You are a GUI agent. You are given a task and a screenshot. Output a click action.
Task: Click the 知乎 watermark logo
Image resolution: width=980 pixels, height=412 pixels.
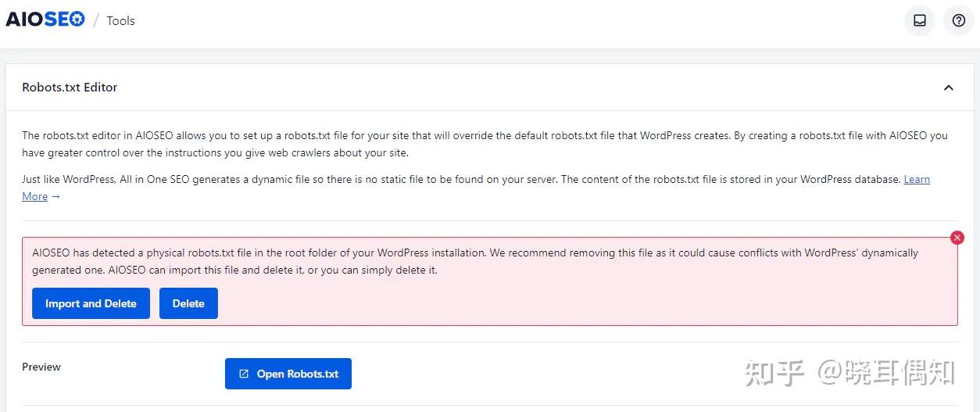pyautogui.click(x=775, y=373)
